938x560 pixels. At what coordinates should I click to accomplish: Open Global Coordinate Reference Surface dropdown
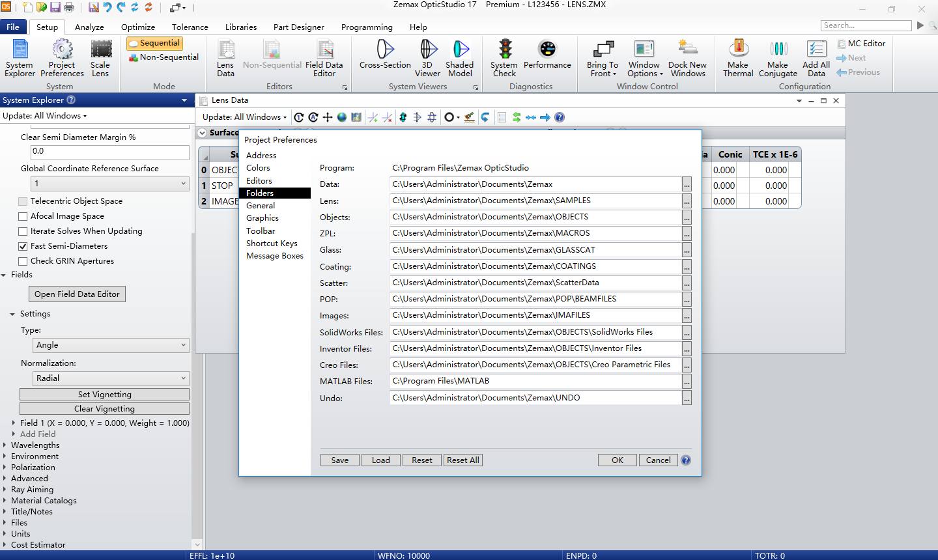pos(110,184)
